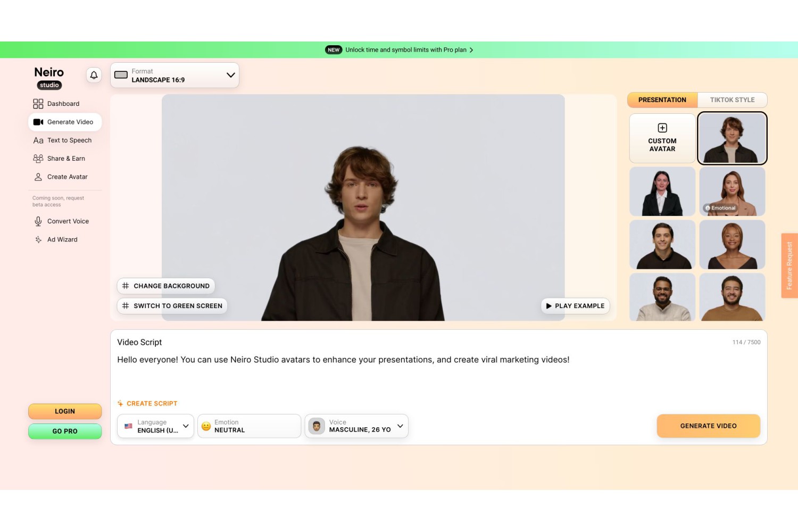
Task: Select the Emotional woman avatar
Action: point(732,192)
